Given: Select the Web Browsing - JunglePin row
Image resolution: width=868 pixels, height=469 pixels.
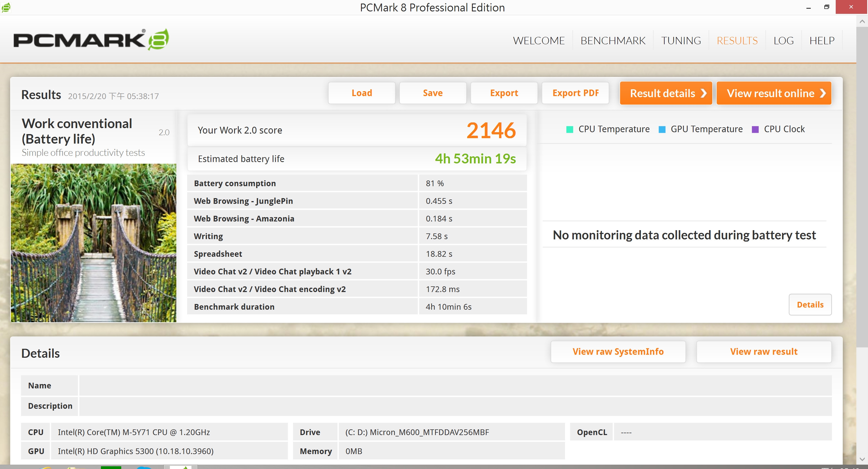Looking at the screenshot, I should click(x=357, y=201).
